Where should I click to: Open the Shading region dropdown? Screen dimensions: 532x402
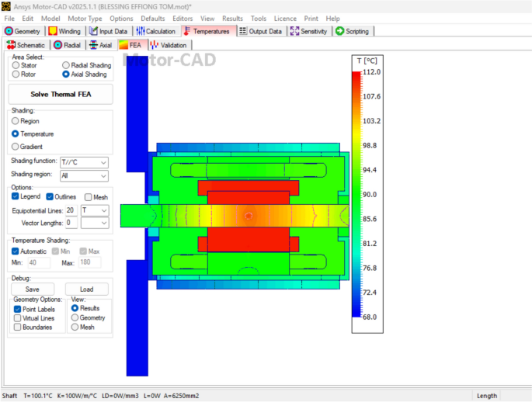(103, 176)
